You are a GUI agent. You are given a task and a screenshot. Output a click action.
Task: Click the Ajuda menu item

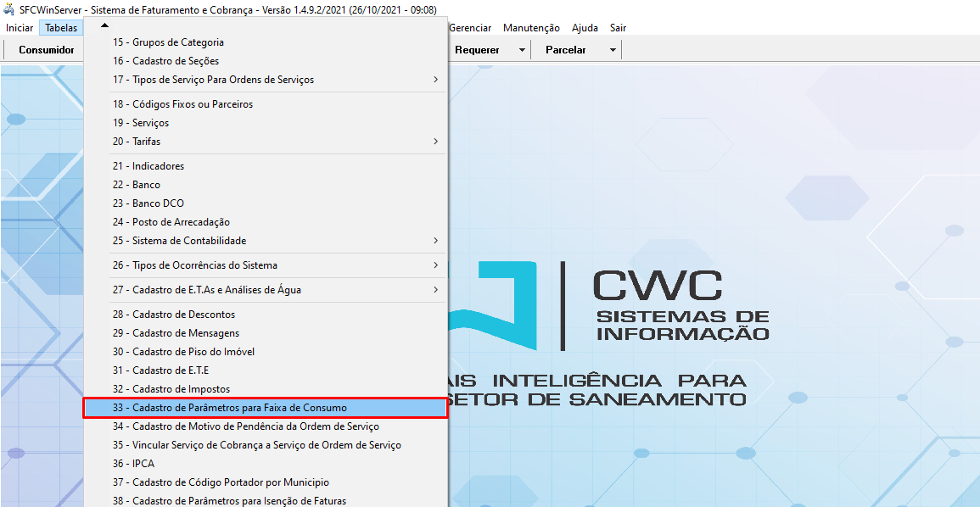pos(585,28)
